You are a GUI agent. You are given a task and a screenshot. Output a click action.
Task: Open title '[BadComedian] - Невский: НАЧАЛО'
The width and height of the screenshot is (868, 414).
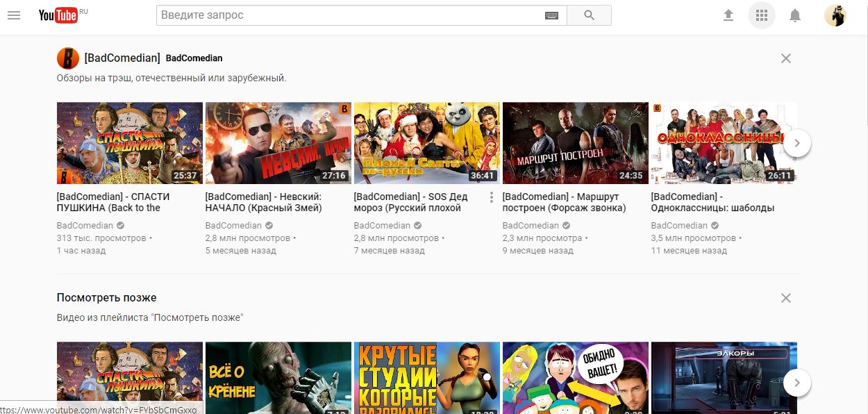(264, 202)
